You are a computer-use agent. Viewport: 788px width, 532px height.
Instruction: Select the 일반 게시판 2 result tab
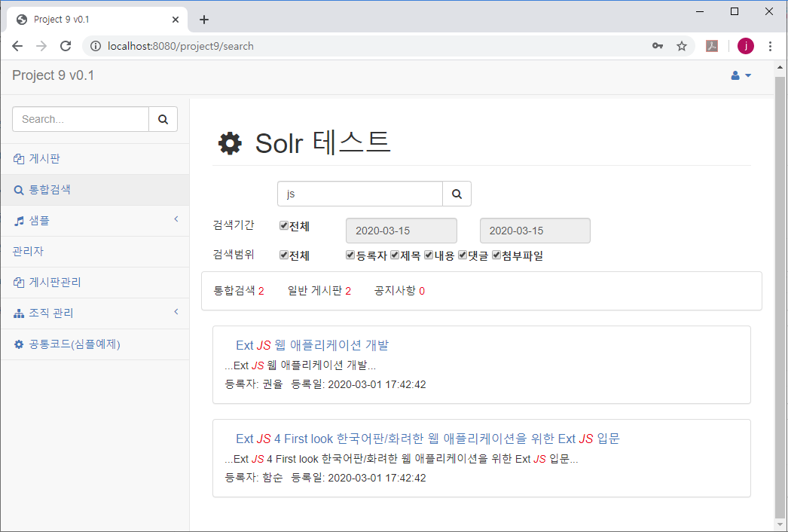[x=319, y=291]
